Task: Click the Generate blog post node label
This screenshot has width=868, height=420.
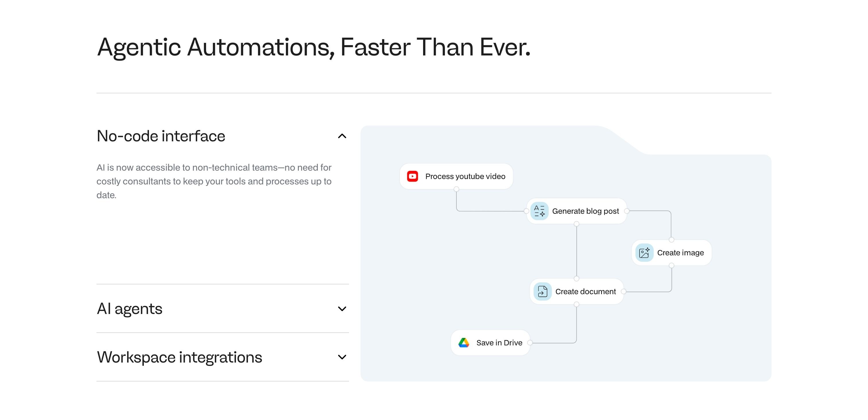Action: (585, 211)
